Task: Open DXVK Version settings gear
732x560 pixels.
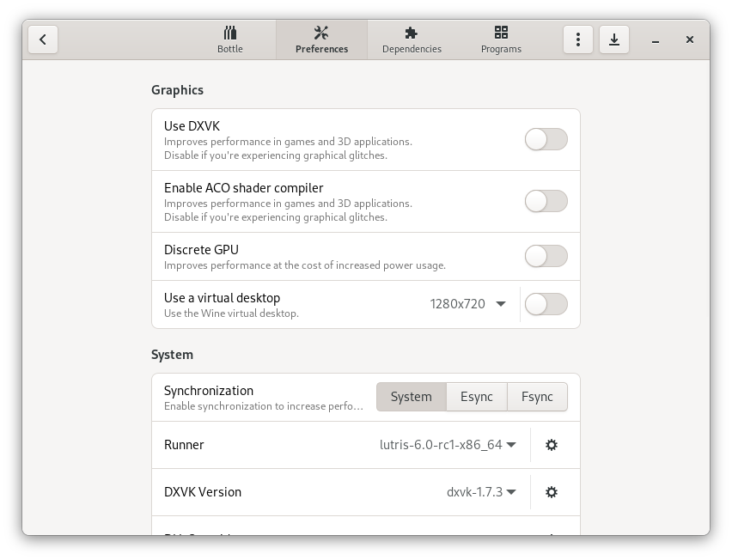Action: point(552,492)
